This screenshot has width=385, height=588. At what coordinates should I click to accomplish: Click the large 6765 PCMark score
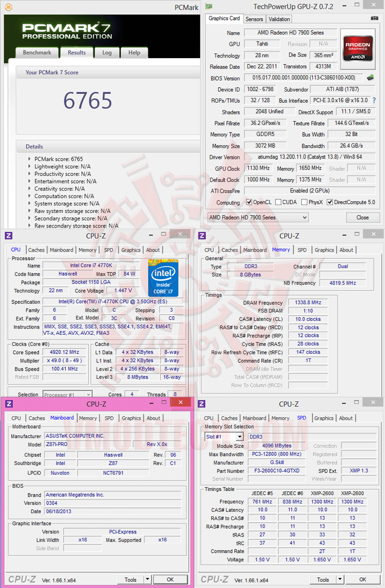[x=88, y=100]
